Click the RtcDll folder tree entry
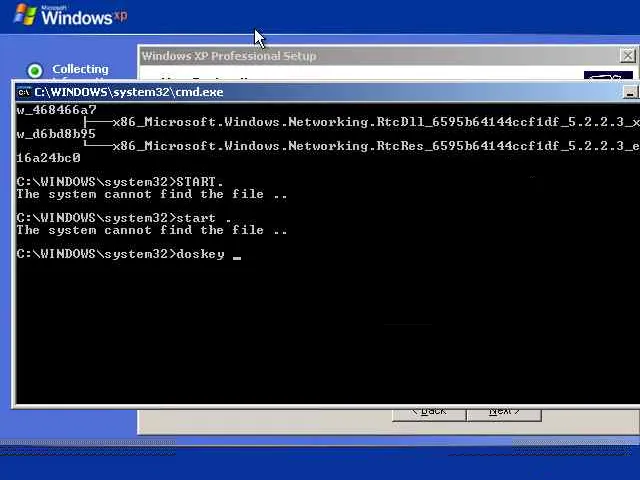Screen dimensions: 640x480 tap(376, 122)
